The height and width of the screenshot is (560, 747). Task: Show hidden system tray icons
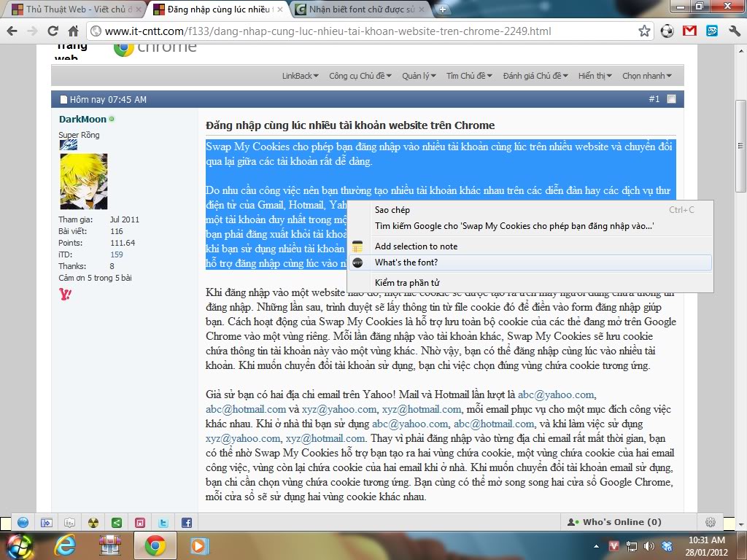coord(597,546)
